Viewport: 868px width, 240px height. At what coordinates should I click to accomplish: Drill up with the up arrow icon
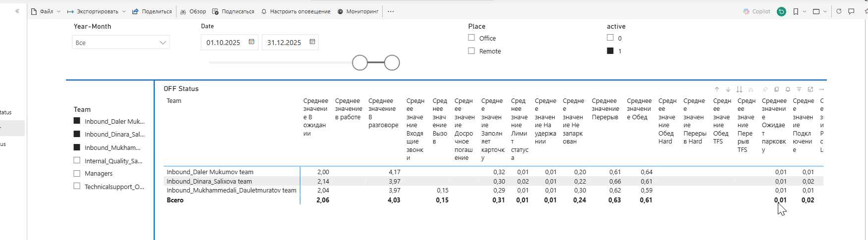click(x=717, y=90)
